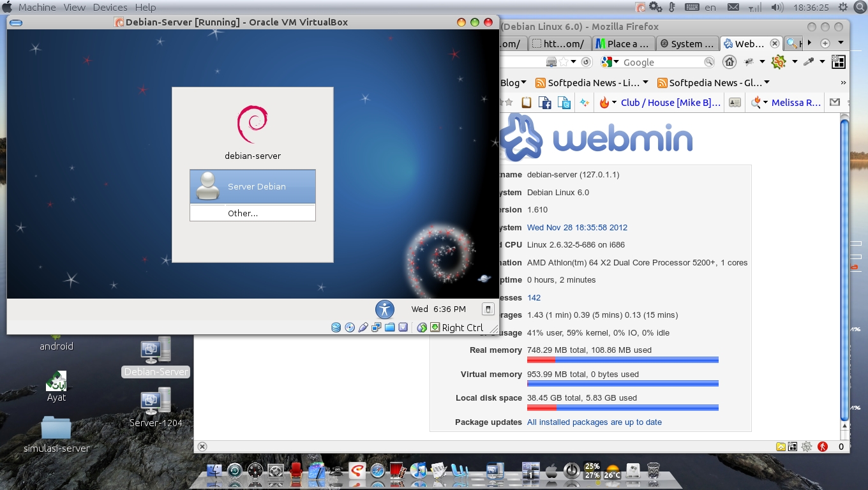Launch the Finder icon in the dock

[214, 471]
